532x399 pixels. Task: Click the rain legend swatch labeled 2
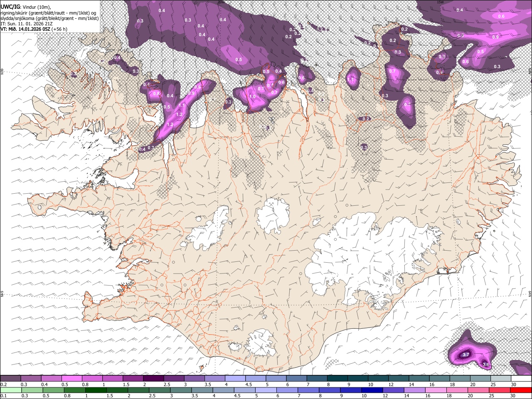138,390
